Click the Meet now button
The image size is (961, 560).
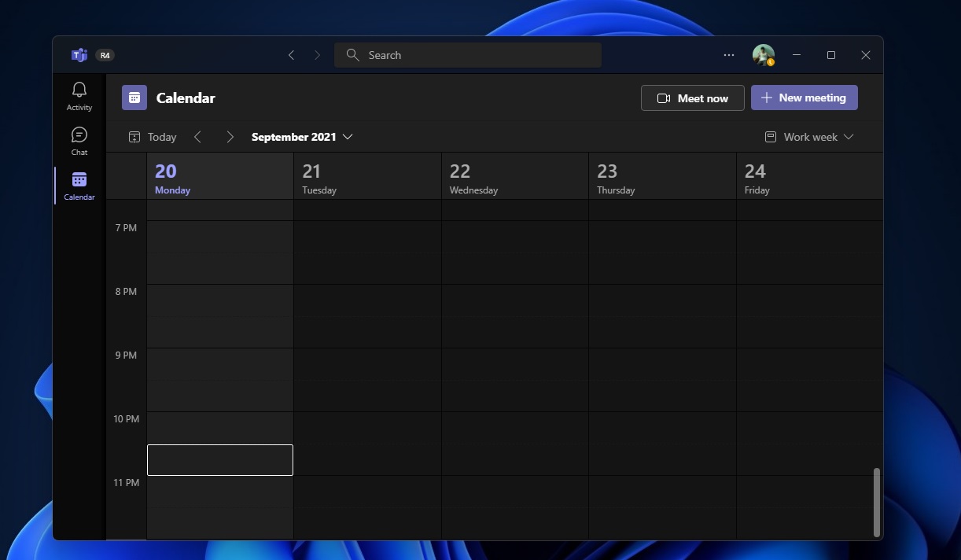[692, 98]
